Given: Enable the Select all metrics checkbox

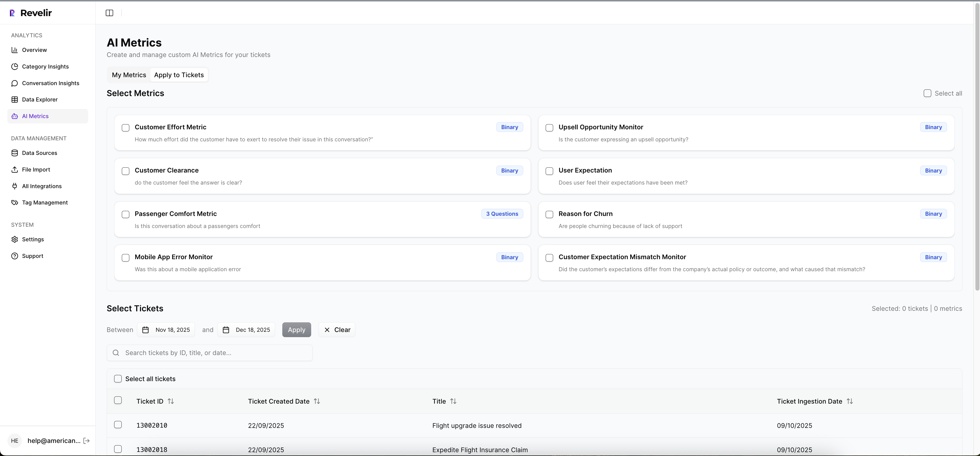Looking at the screenshot, I should click(x=927, y=93).
